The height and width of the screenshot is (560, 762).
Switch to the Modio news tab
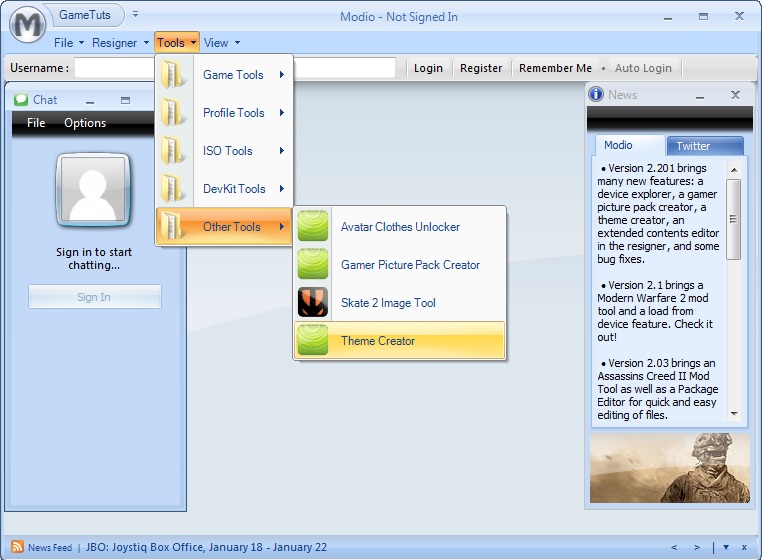click(629, 145)
